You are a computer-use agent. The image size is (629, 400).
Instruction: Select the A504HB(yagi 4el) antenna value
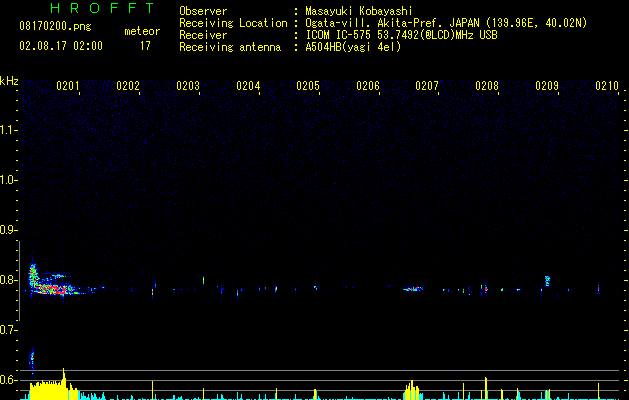pos(353,47)
